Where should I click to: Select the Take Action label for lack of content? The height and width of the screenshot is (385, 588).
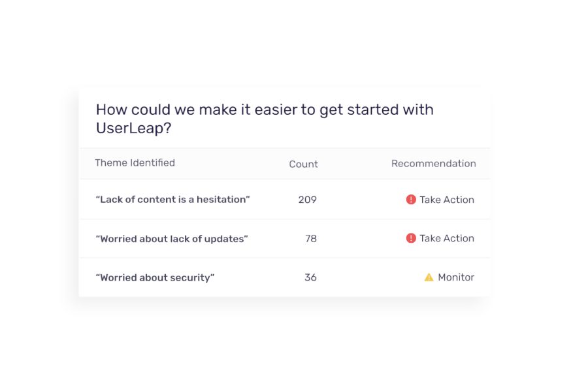pyautogui.click(x=447, y=200)
